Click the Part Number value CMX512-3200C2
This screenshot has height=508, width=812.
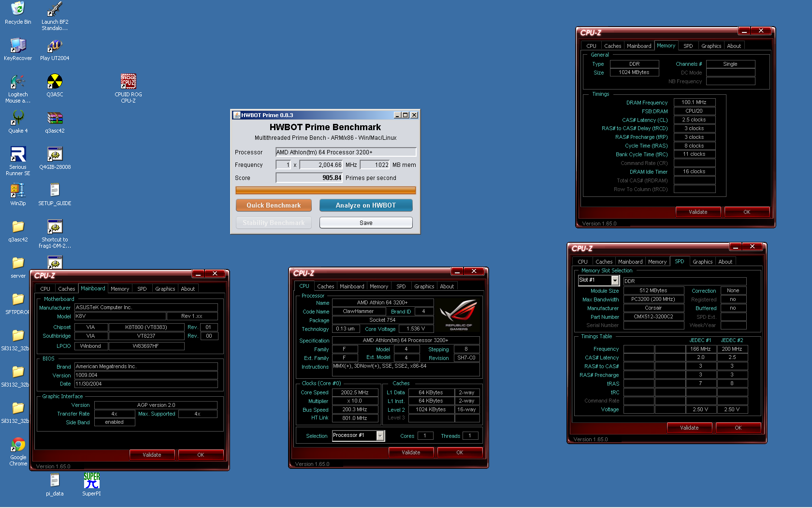click(x=653, y=317)
